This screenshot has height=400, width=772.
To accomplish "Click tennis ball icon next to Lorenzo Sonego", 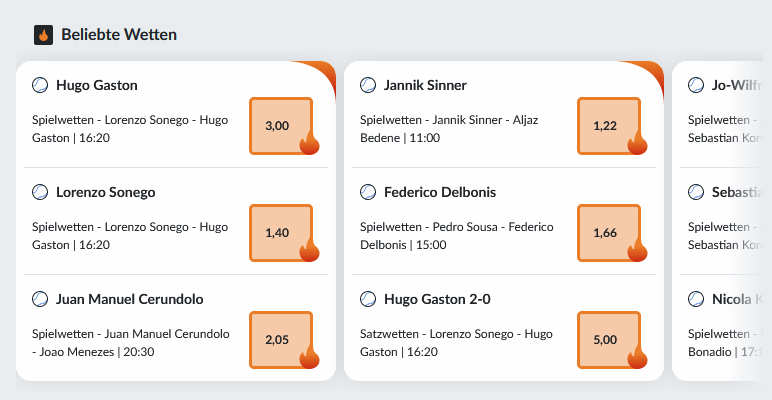I will point(40,192).
